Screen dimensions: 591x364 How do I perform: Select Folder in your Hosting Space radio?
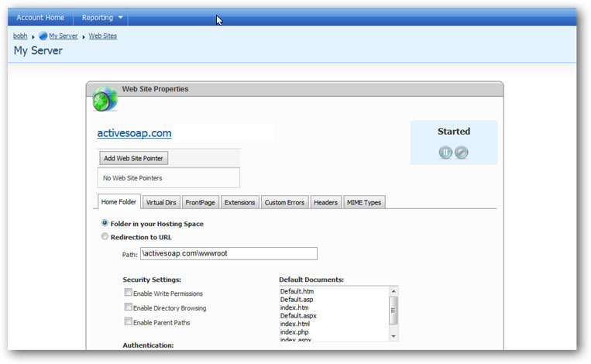[x=105, y=223]
